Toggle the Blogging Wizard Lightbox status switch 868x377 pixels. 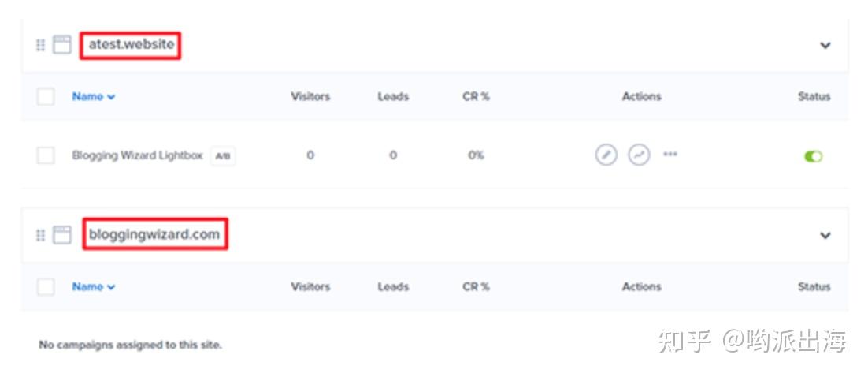coord(813,156)
